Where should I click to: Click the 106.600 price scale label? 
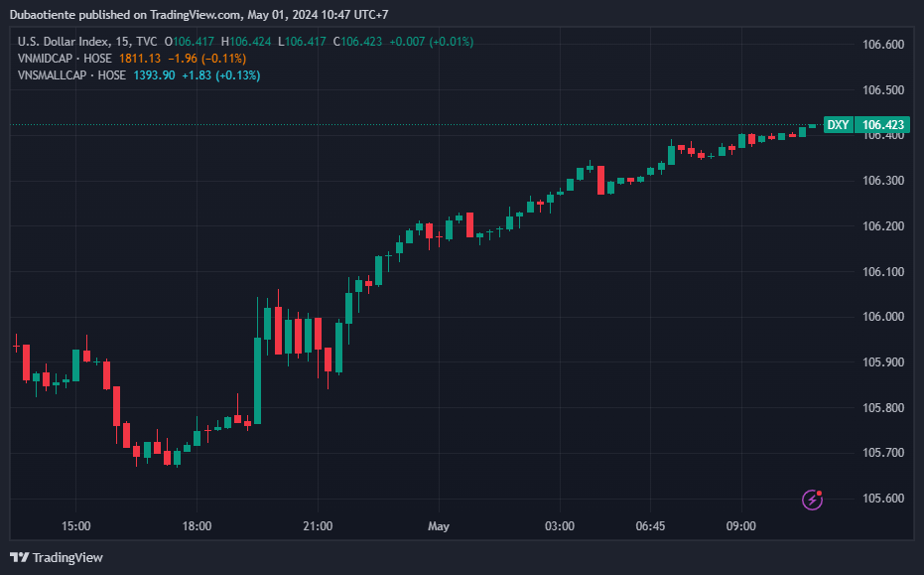point(882,45)
